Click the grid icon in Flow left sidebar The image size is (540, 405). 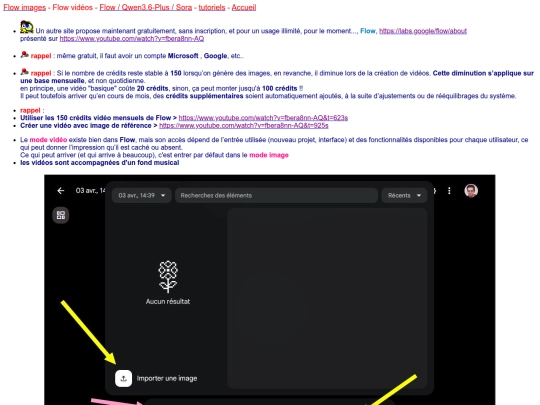point(61,215)
